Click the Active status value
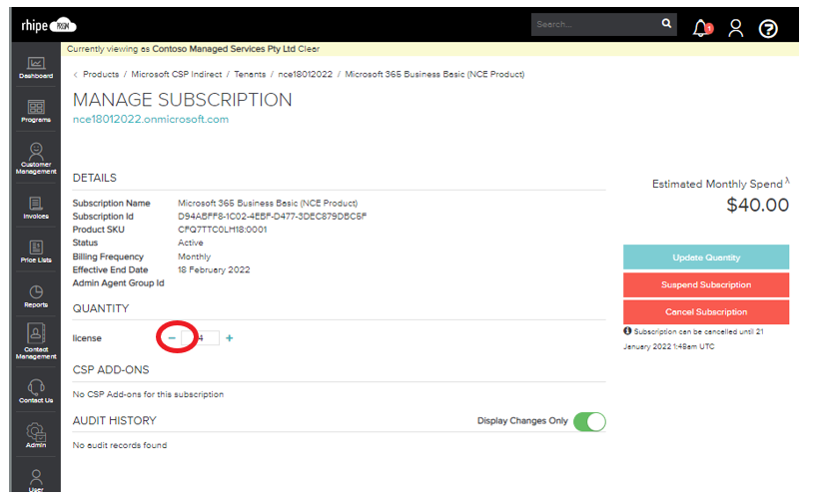821x504 pixels. coord(191,243)
